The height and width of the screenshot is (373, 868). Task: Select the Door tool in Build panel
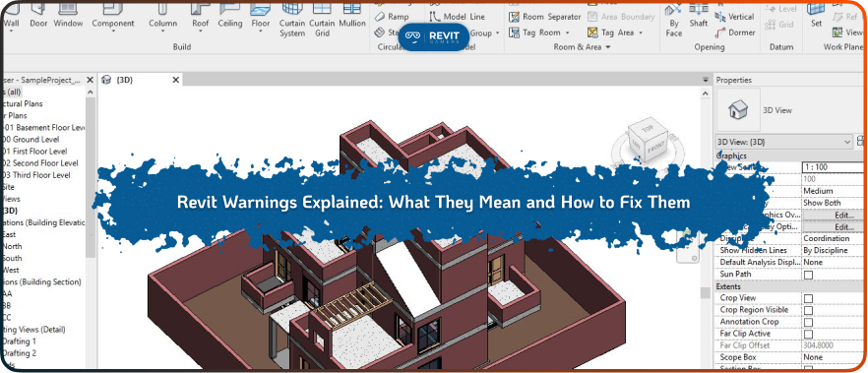pyautogui.click(x=38, y=16)
